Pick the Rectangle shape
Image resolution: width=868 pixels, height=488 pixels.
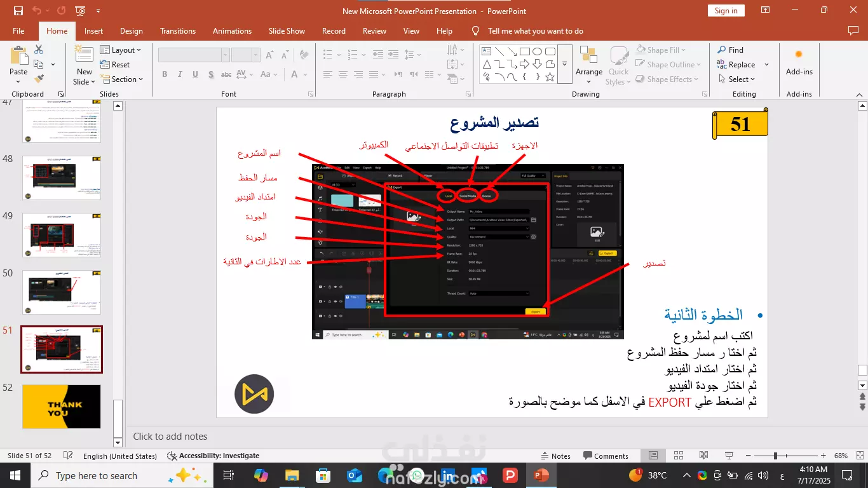click(524, 51)
